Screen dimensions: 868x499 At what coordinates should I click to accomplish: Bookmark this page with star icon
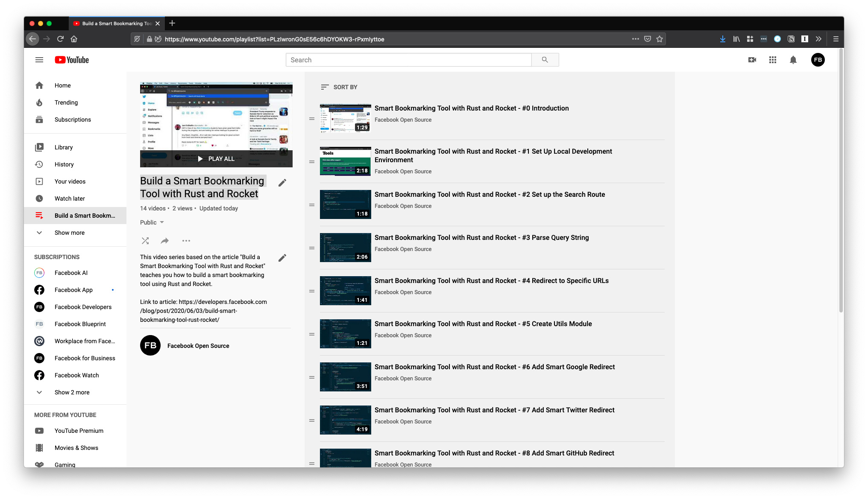(660, 39)
